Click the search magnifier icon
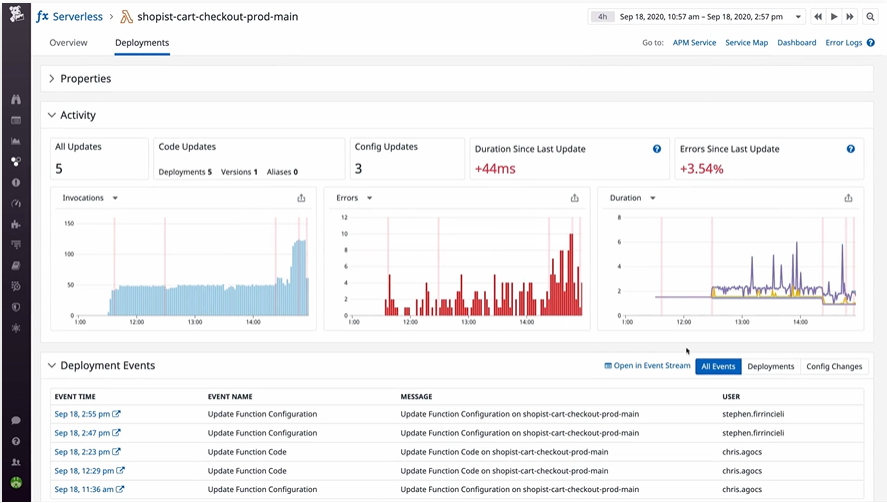This screenshot has height=503, width=887. (870, 17)
